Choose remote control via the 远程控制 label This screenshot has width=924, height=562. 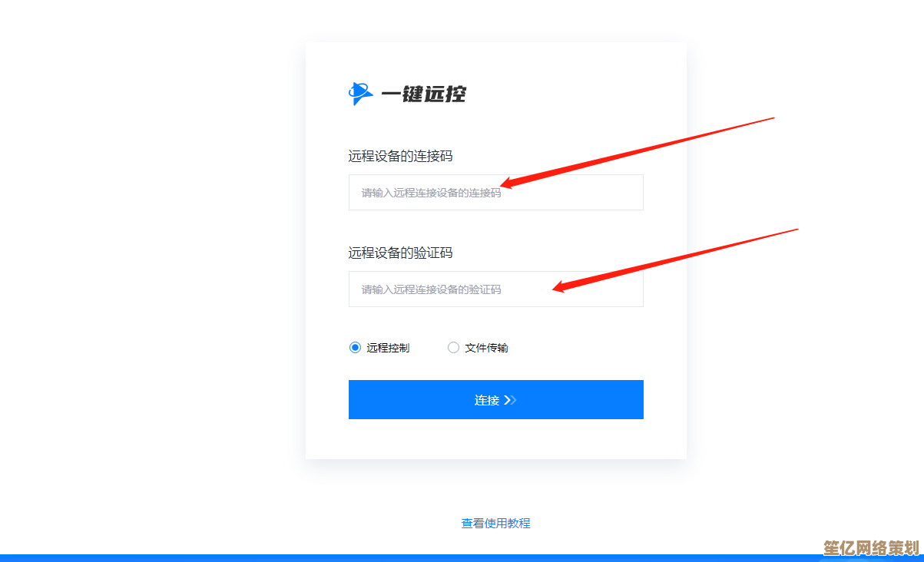pos(388,348)
